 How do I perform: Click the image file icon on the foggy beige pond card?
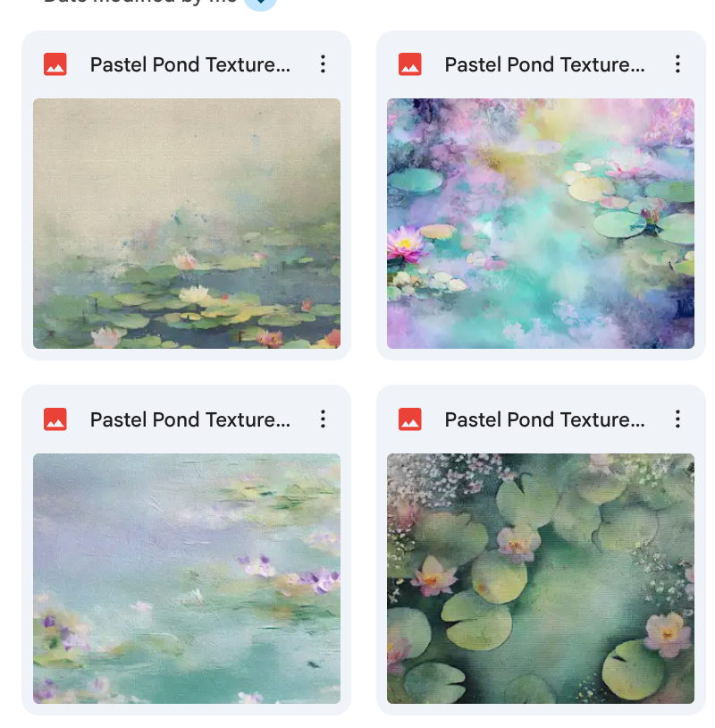click(x=55, y=64)
